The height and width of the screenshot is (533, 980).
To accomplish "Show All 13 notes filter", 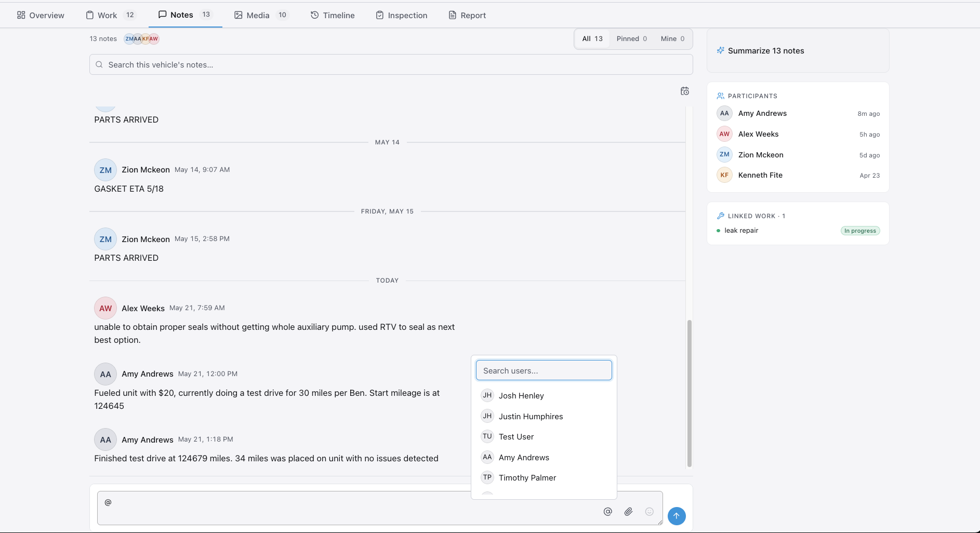I will 592,38.
